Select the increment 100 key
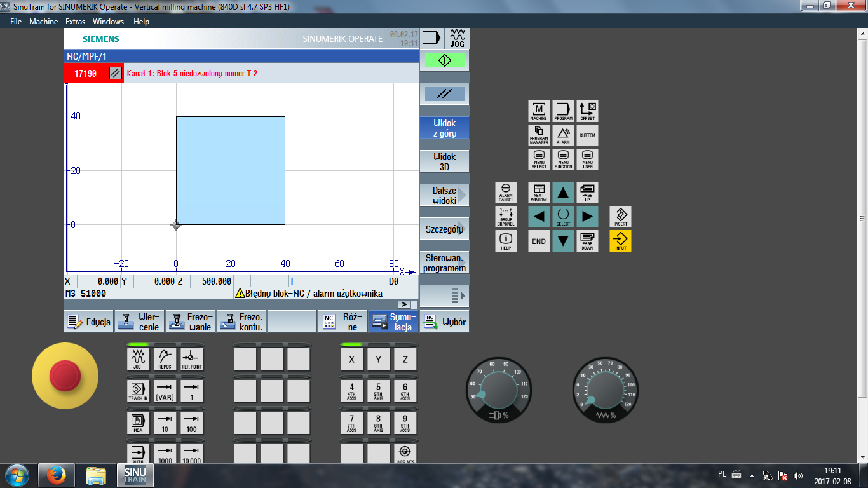 (x=191, y=423)
